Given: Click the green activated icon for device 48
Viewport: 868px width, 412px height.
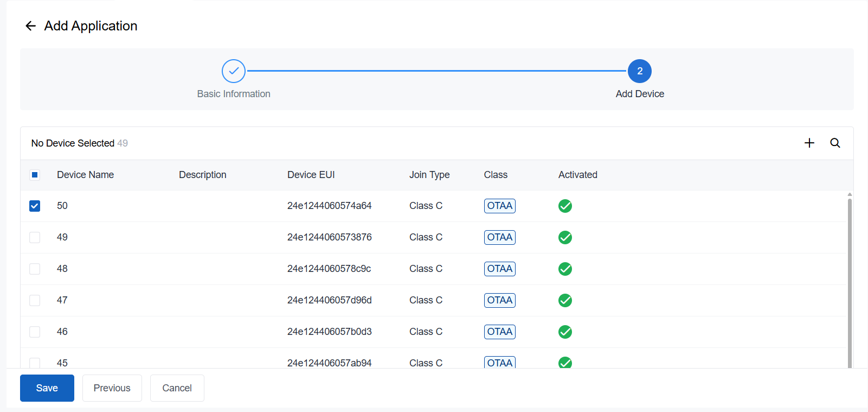Looking at the screenshot, I should (565, 269).
